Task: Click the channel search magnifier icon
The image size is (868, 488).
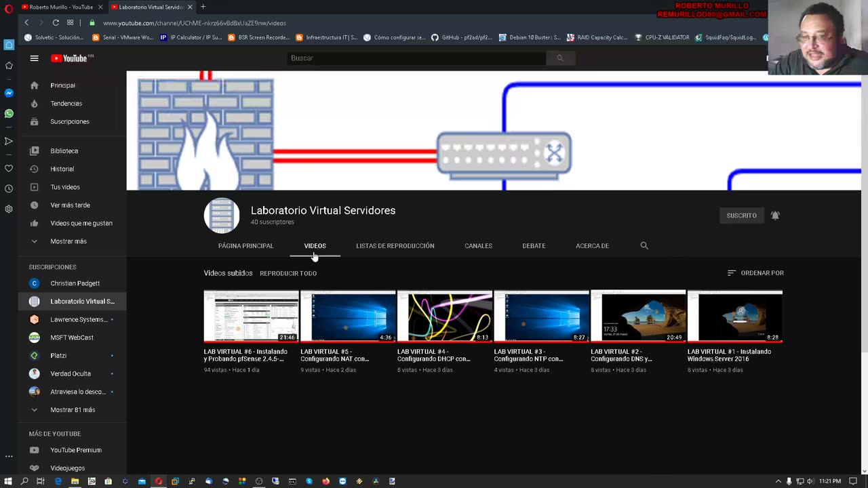Action: tap(644, 246)
